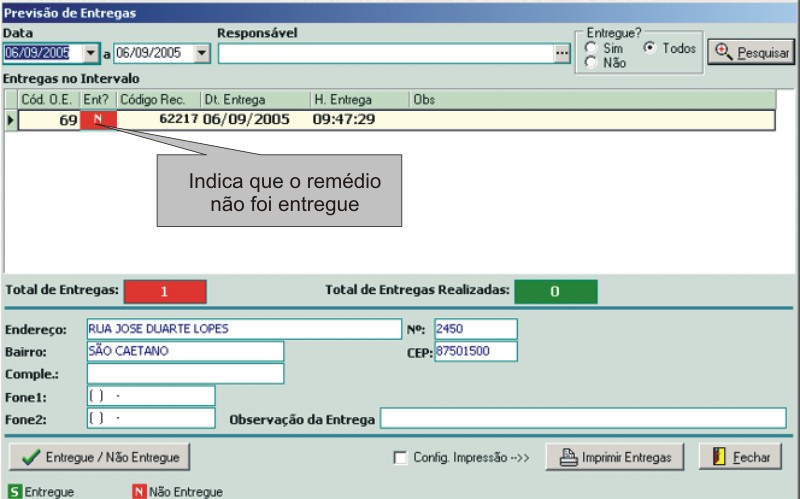Click the end date field 06/09/2005
Image resolution: width=800 pixels, height=499 pixels.
point(154,53)
